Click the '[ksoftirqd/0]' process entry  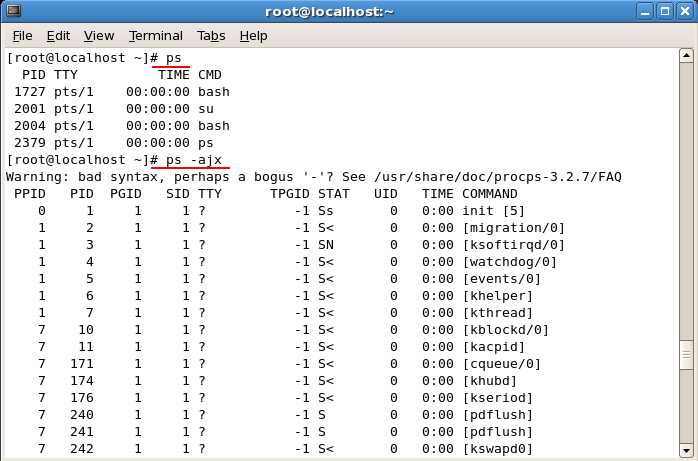[x=514, y=245]
